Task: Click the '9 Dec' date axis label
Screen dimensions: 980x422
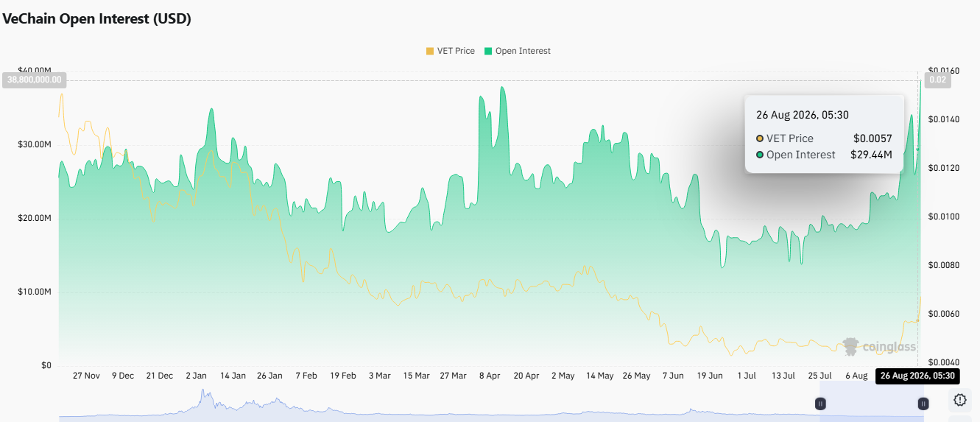Action: [123, 376]
